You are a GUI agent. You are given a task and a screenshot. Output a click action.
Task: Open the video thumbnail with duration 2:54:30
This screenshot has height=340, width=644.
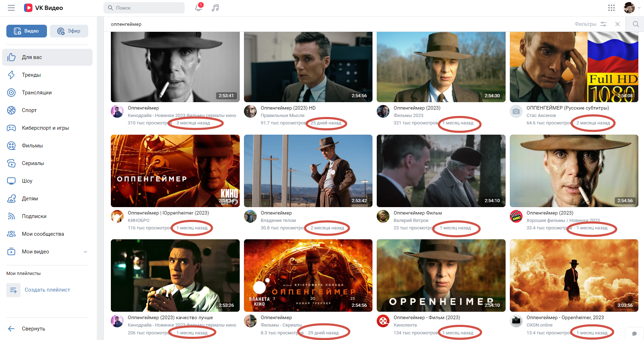pyautogui.click(x=441, y=67)
